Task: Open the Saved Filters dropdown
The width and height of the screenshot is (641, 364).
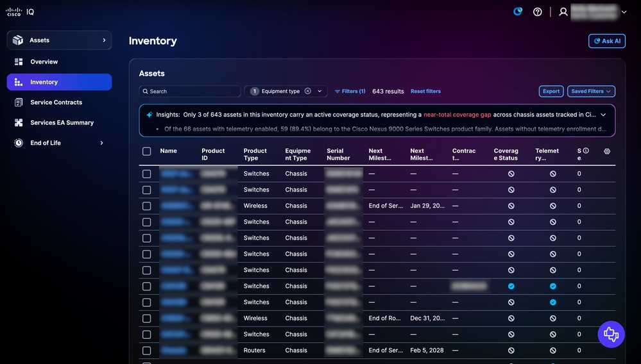Action: tap(591, 92)
